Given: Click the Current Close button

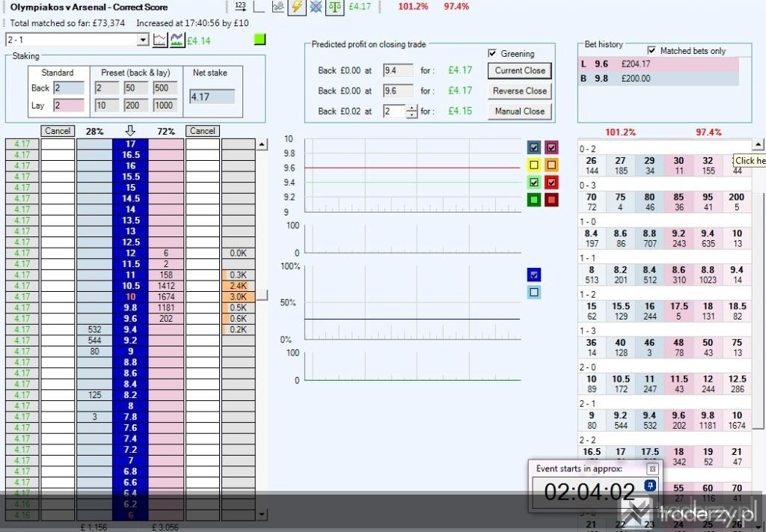Looking at the screenshot, I should tap(520, 70).
